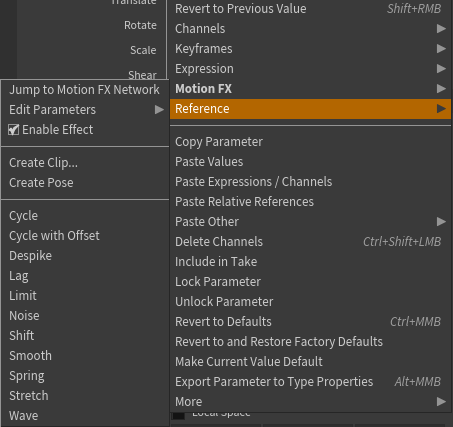Image resolution: width=453 pixels, height=427 pixels.
Task: Choose Export Parameter to Type Properties
Action: click(310, 382)
